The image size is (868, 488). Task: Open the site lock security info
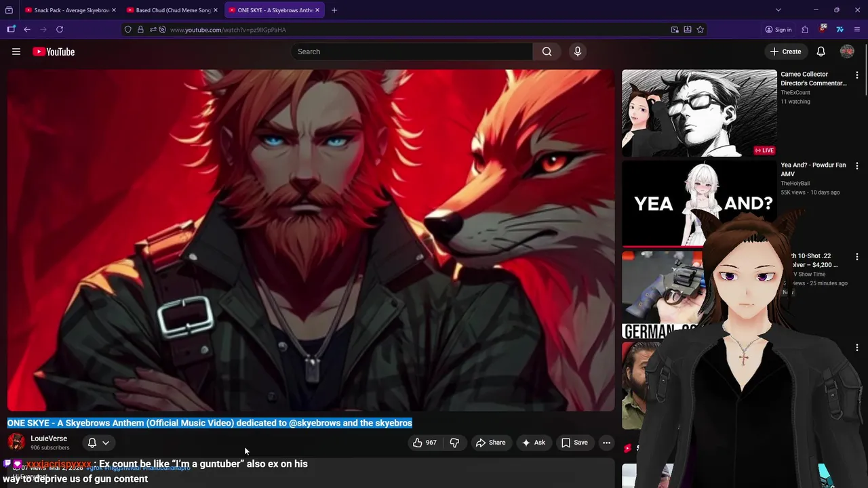tap(140, 29)
